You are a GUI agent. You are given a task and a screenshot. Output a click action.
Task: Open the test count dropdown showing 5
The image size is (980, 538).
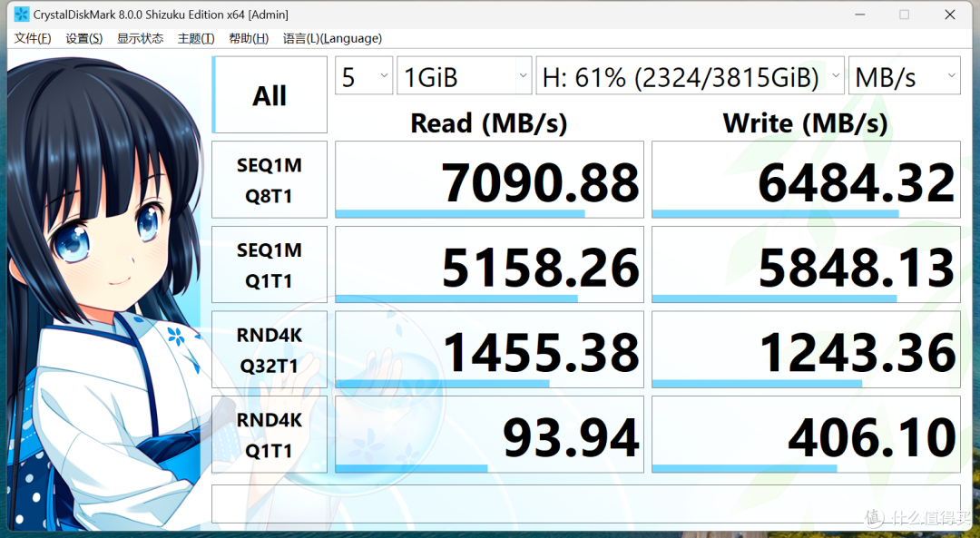tap(363, 75)
